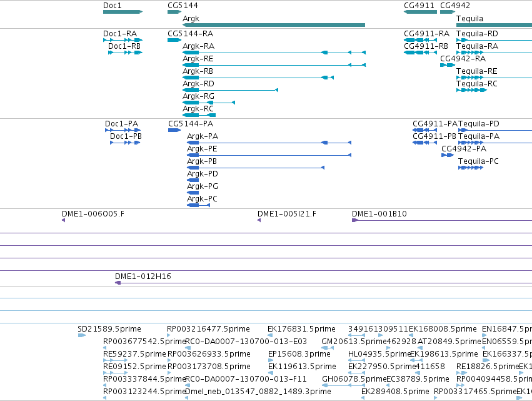Select clone DME1-006O05.F
This screenshot has width=532, height=401.
[x=93, y=214]
